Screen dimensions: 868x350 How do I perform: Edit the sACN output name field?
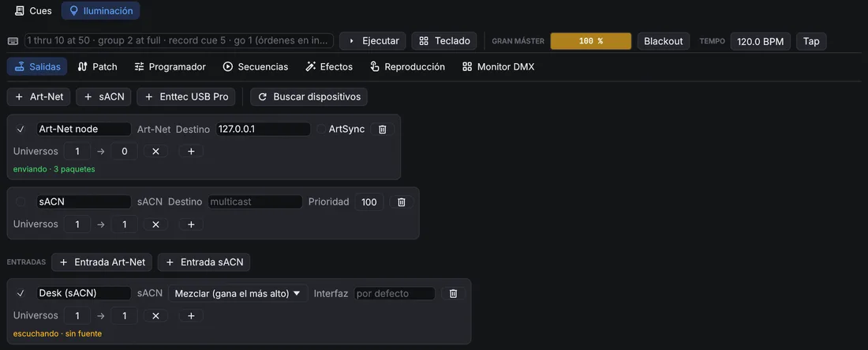point(84,202)
